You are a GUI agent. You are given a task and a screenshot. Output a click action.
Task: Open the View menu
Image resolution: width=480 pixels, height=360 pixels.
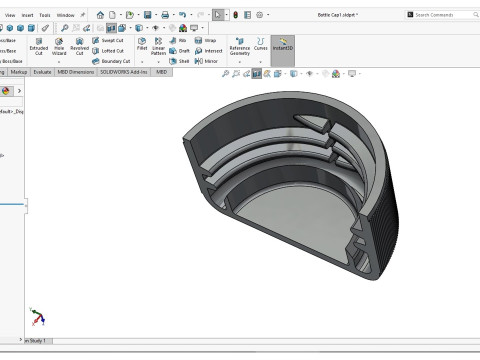pyautogui.click(x=10, y=15)
